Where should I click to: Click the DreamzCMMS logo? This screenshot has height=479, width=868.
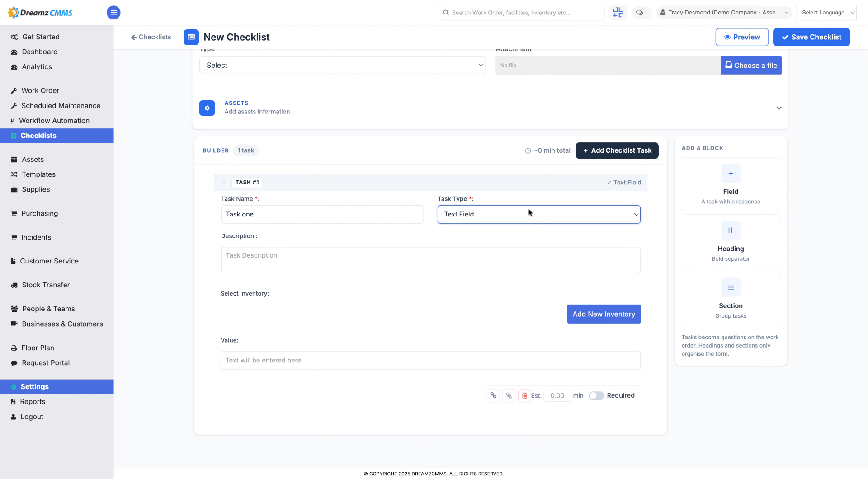(41, 13)
